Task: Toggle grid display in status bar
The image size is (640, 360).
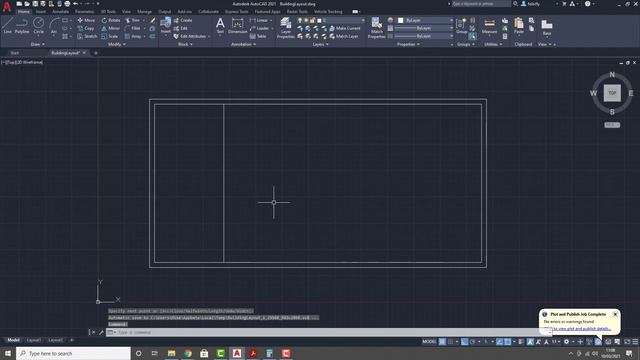Action: [442, 342]
